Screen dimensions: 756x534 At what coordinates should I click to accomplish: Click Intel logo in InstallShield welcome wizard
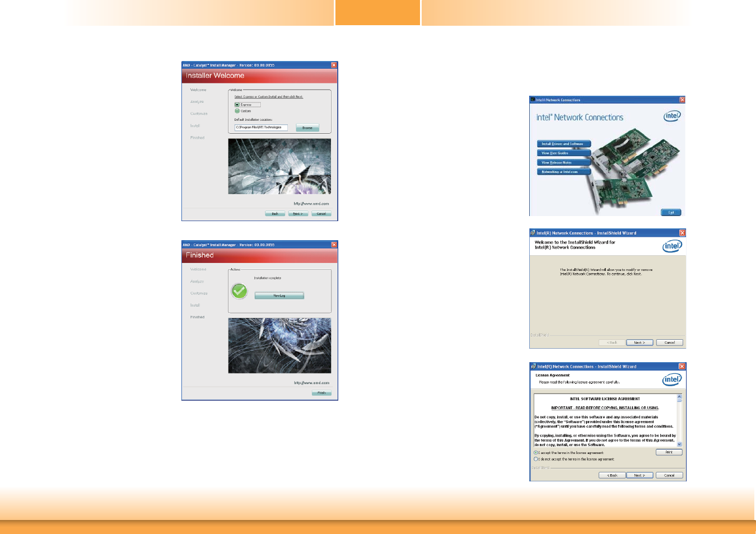coord(672,246)
